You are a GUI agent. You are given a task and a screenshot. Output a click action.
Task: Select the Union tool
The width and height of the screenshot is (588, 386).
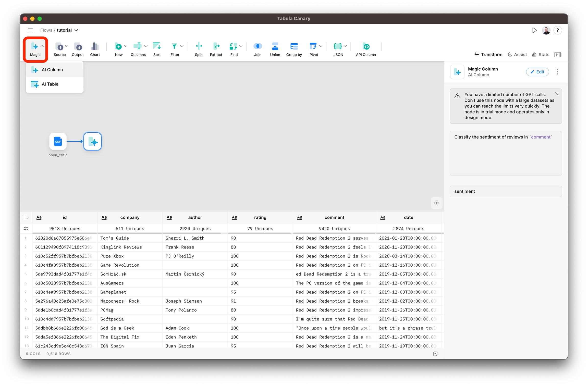pyautogui.click(x=275, y=47)
